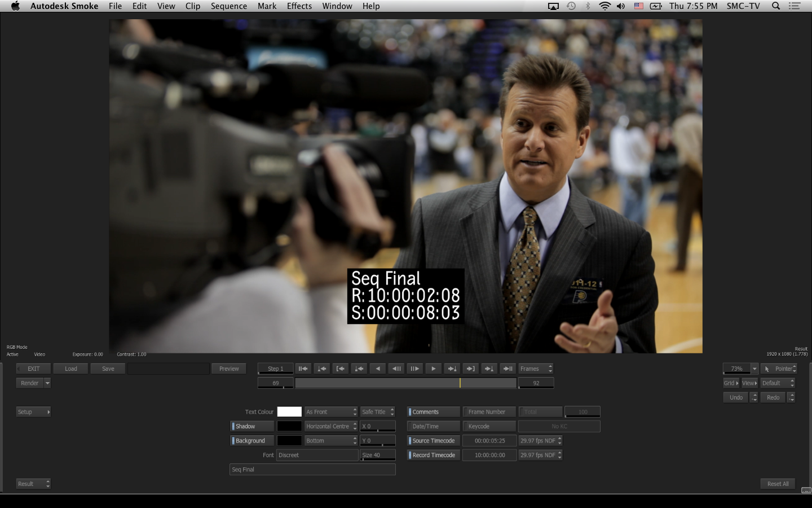Click the Pointer cursor tool icon

767,369
